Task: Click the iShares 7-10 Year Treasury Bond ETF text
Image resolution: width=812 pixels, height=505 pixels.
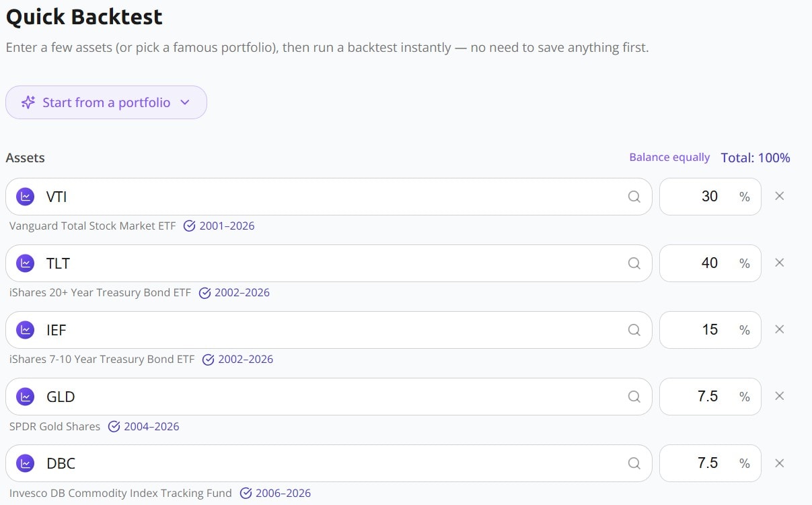Action: click(x=102, y=360)
